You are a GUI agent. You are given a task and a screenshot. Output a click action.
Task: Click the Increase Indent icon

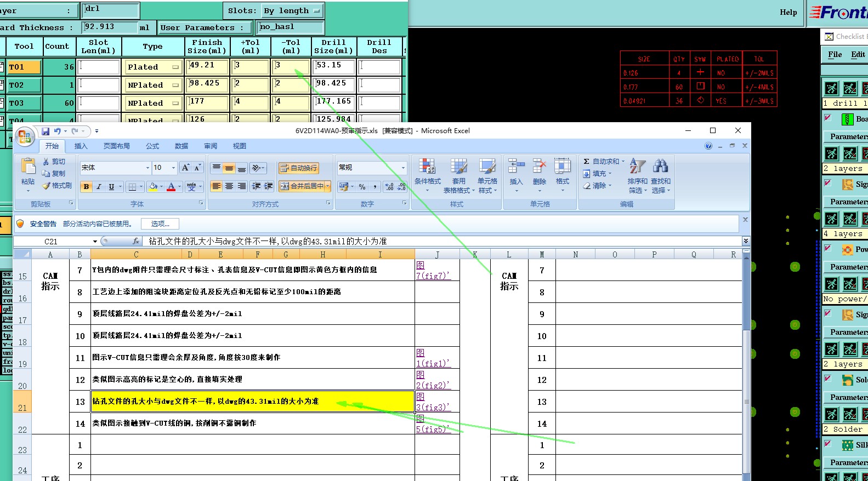pyautogui.click(x=269, y=186)
